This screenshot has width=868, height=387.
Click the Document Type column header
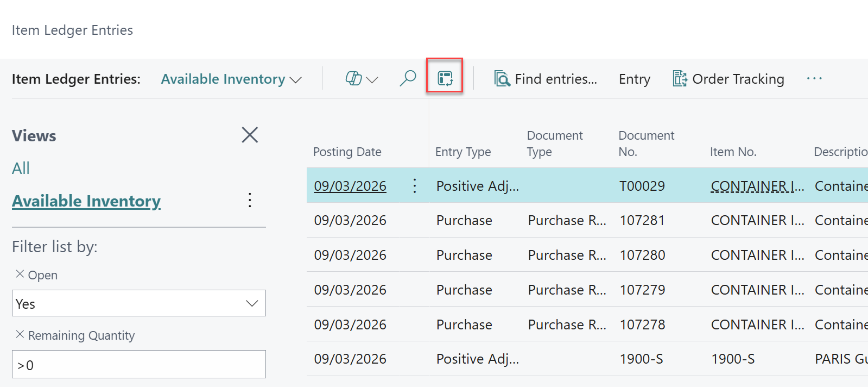pyautogui.click(x=555, y=143)
